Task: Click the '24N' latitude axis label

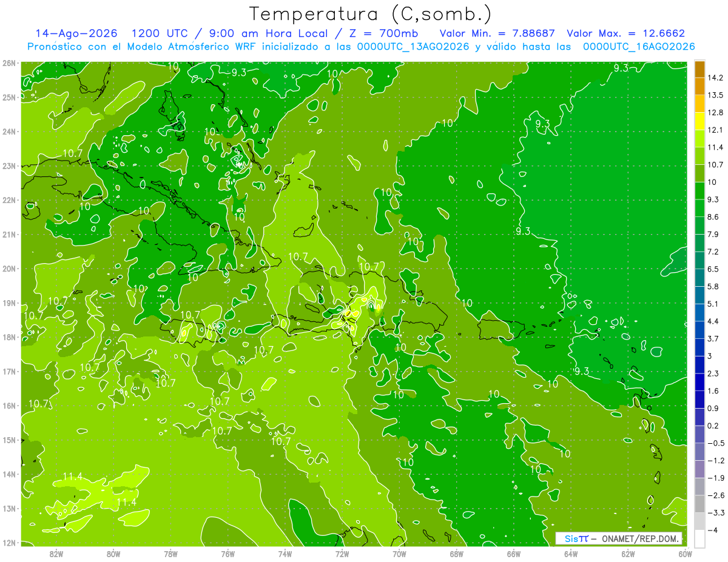Action: [8, 132]
